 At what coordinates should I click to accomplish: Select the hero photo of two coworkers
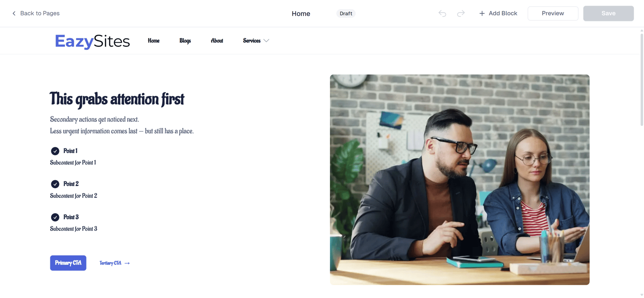tap(460, 179)
